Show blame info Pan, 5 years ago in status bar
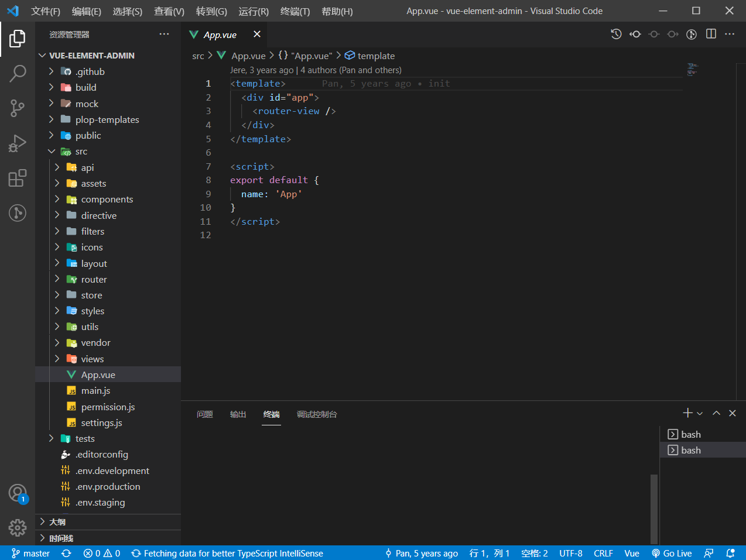The width and height of the screenshot is (746, 560). 422,553
